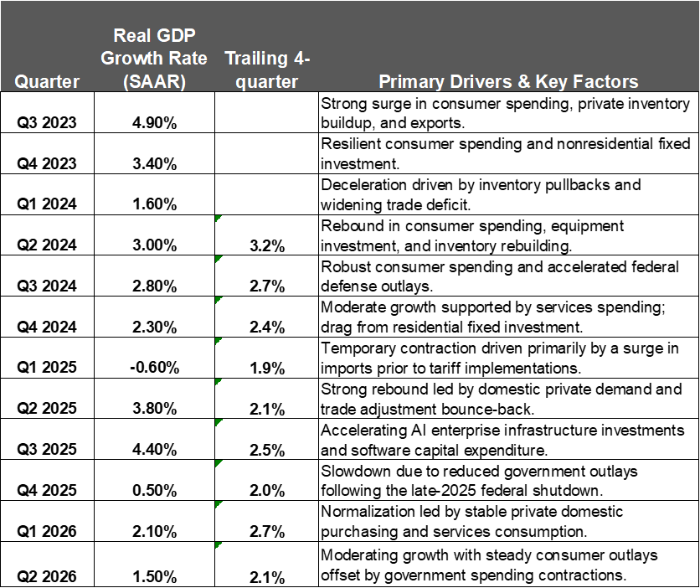Click the Q3 2025 quarter cell
The image size is (700, 588).
48,440
